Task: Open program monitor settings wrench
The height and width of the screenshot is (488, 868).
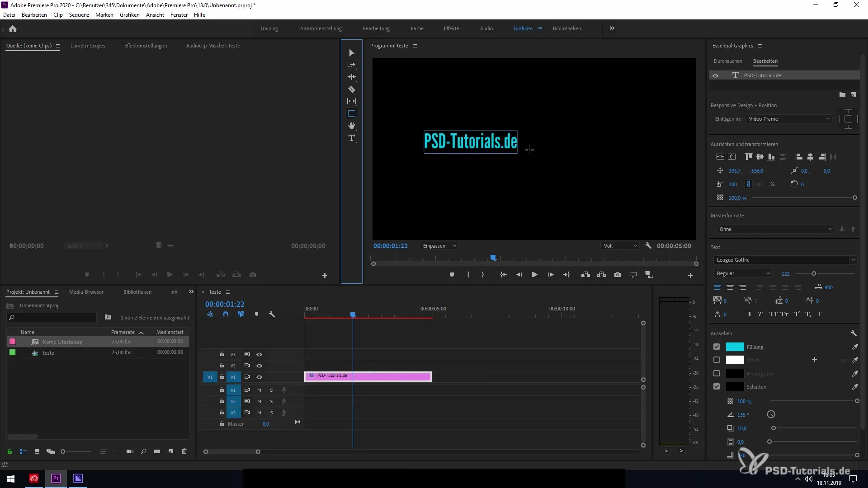Action: coord(648,246)
